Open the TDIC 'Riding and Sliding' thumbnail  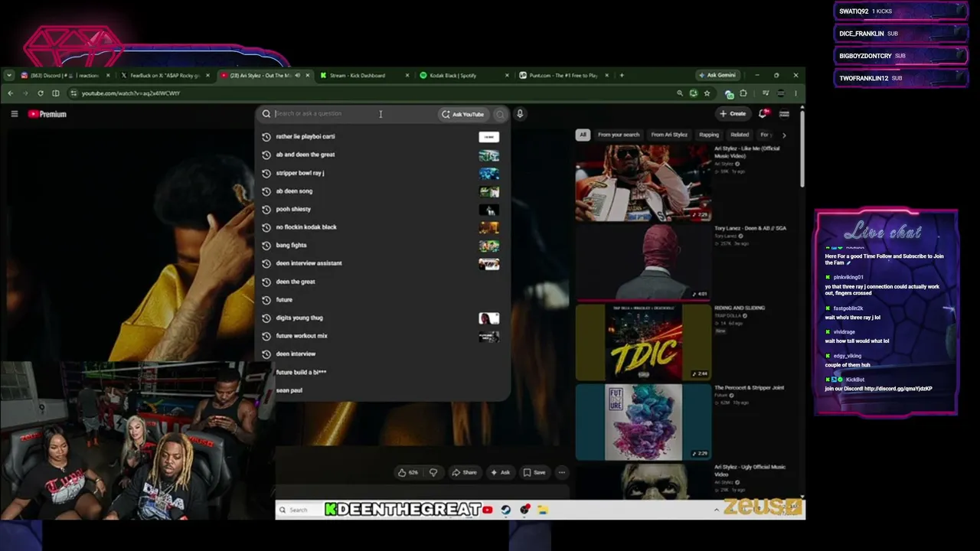click(643, 342)
